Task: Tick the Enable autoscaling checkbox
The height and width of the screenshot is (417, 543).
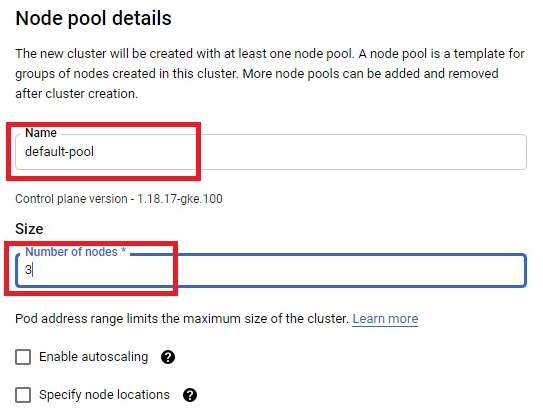Action: pos(23,357)
